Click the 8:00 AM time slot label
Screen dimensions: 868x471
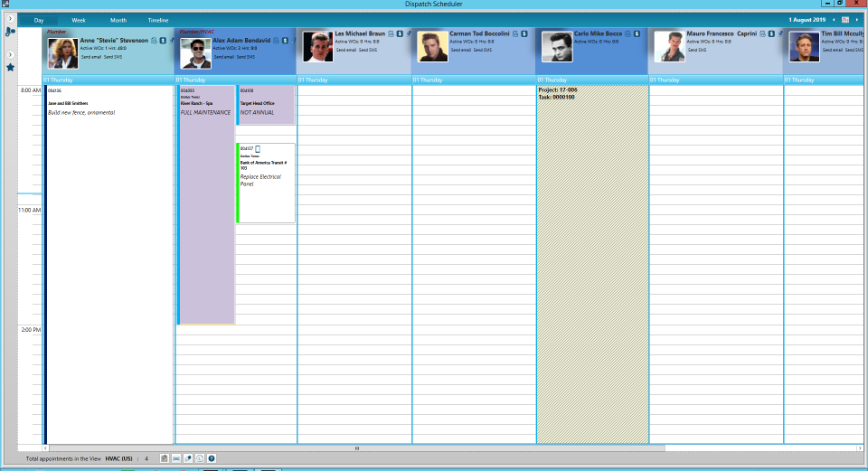(x=31, y=90)
